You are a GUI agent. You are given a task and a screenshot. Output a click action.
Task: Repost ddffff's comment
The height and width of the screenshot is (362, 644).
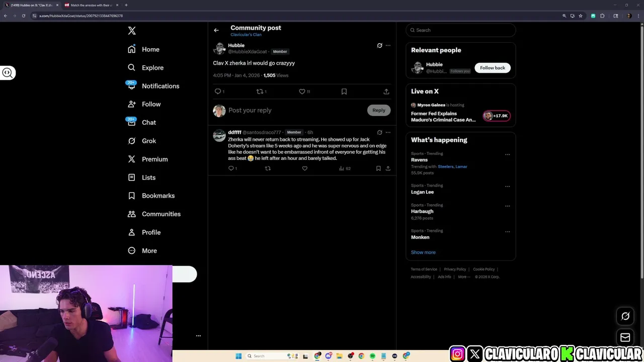268,168
